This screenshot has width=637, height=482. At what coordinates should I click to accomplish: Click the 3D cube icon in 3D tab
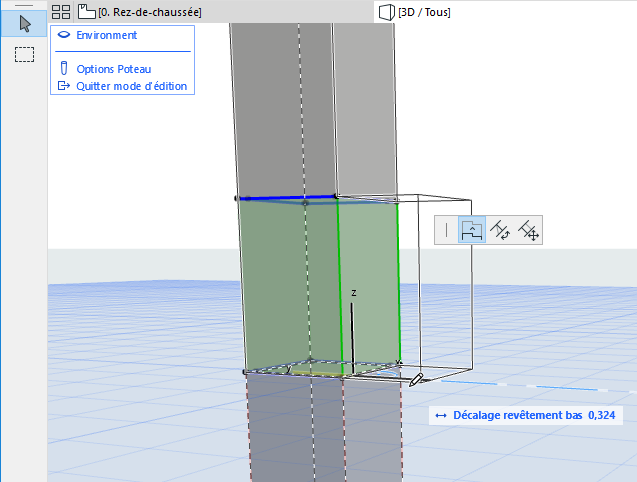(x=386, y=12)
